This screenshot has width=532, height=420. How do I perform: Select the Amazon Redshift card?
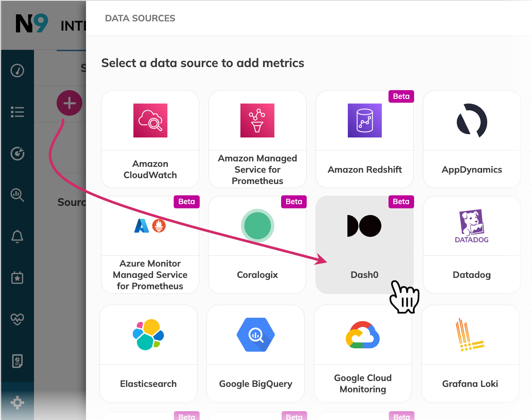pyautogui.click(x=364, y=139)
